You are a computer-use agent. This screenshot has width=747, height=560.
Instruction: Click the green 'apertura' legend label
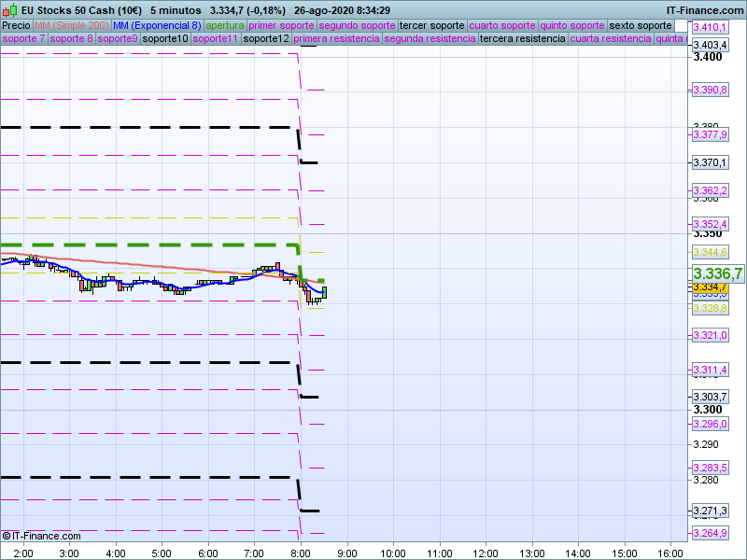point(225,25)
